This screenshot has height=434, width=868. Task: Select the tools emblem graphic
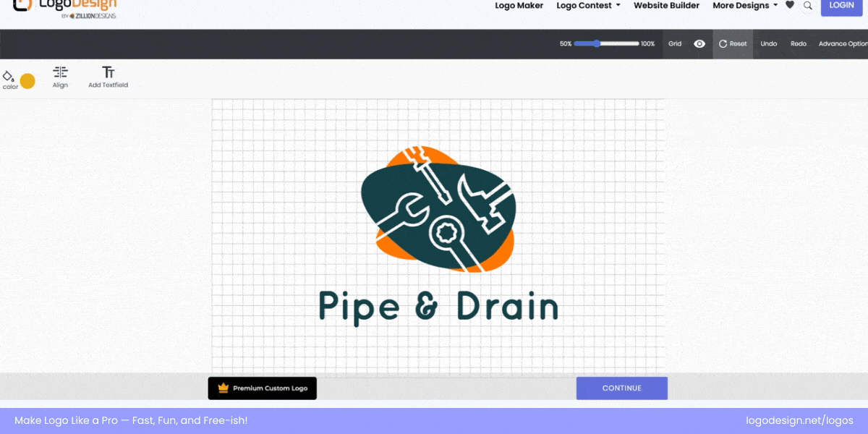(x=438, y=209)
